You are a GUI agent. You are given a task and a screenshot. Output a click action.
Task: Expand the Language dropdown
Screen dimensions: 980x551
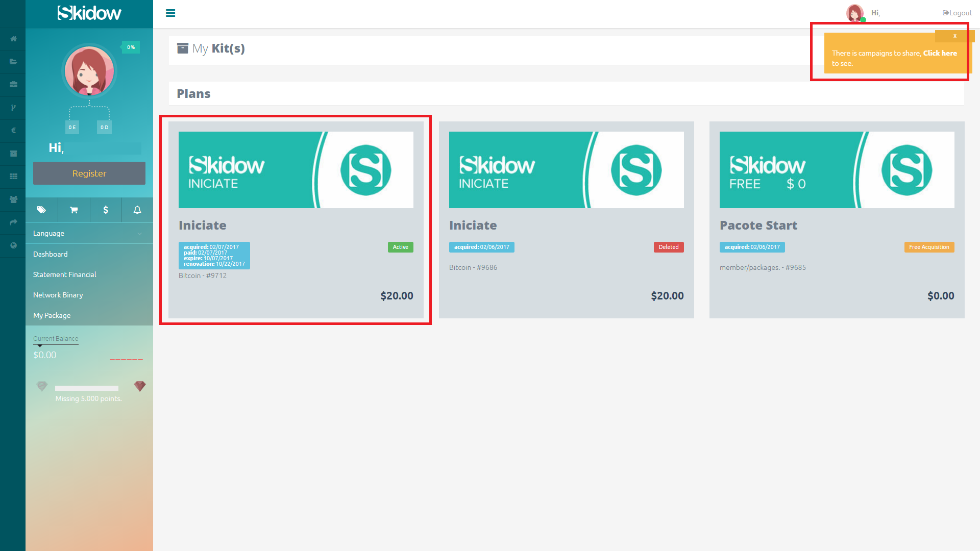click(89, 233)
